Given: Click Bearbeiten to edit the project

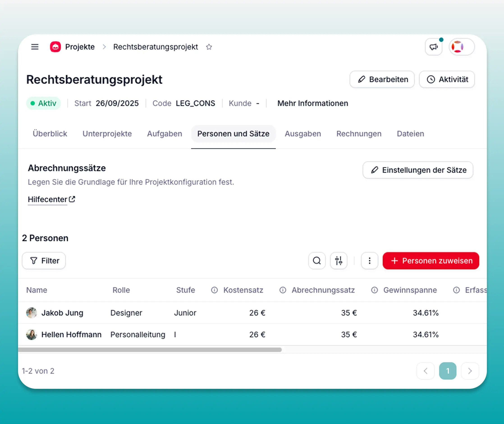Looking at the screenshot, I should click(382, 79).
